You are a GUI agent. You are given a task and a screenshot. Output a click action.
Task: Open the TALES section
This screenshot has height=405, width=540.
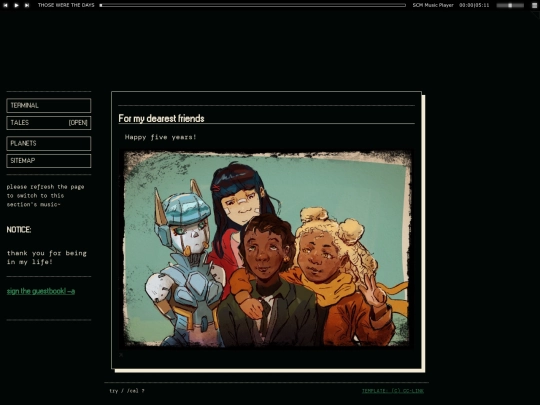49,123
